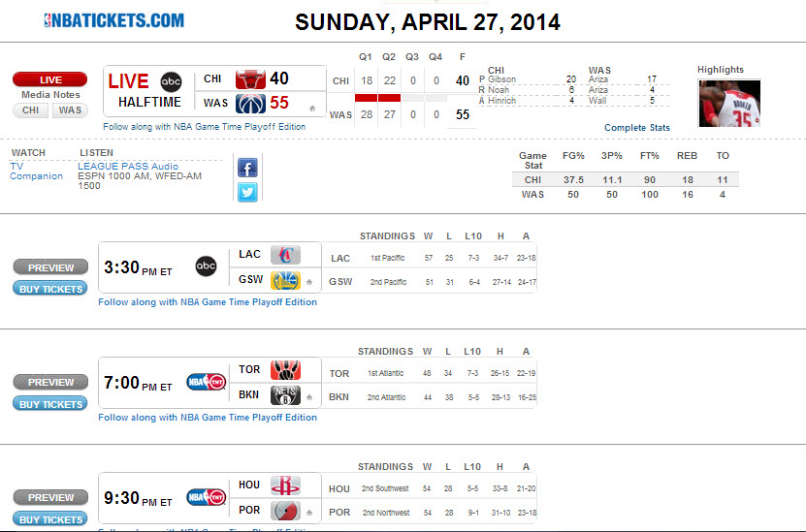
Task: Click the Brooklyn Nets logo
Action: coord(285,395)
